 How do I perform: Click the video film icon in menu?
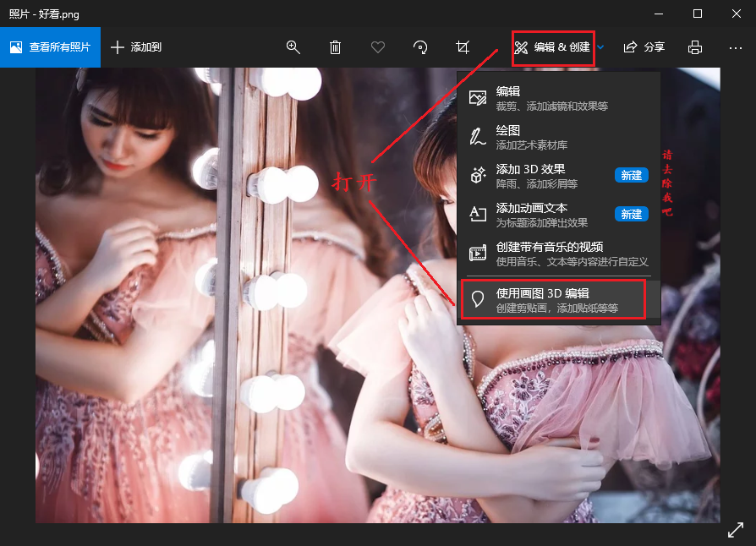tap(477, 253)
